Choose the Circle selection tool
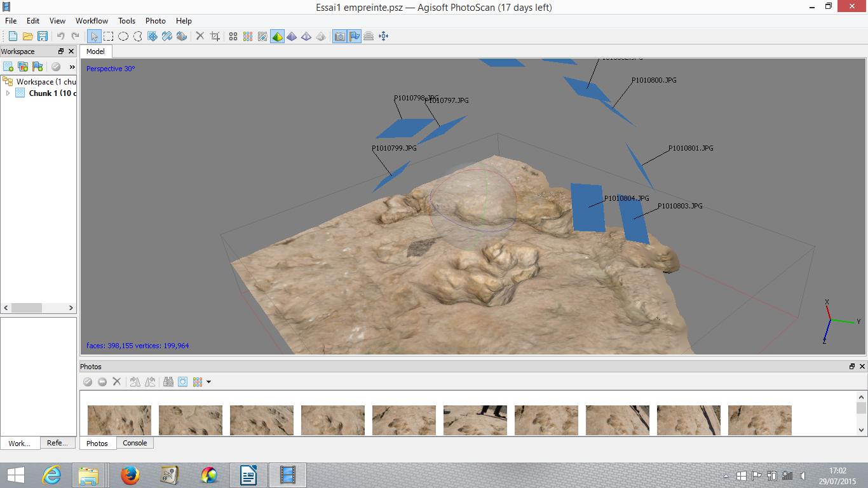 (123, 36)
